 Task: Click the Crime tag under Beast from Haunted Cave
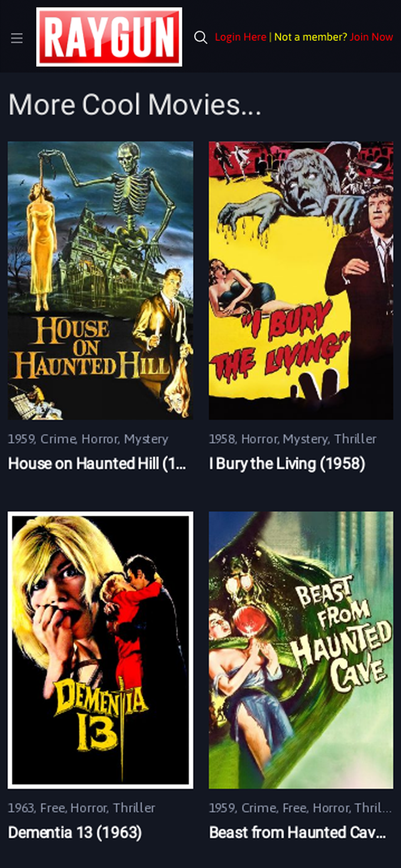tap(259, 808)
